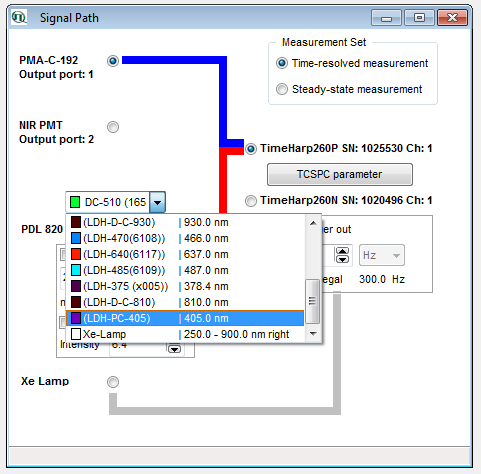This screenshot has width=481, height=474.
Task: Click the 300.0 Hz frequency readout
Action: tap(382, 279)
